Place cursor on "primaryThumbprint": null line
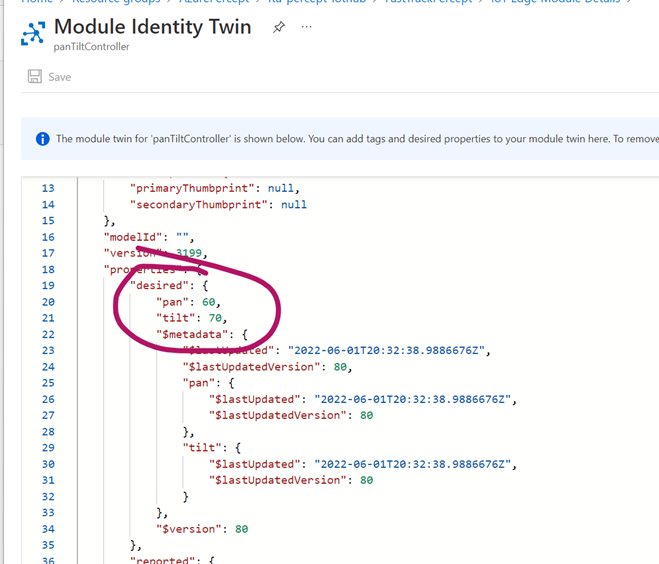The height and width of the screenshot is (564, 659). click(214, 188)
